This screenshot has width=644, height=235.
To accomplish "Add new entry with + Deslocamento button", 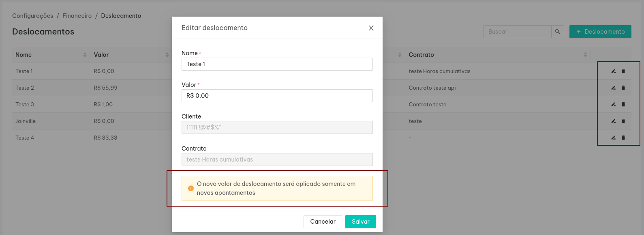I will 600,32.
